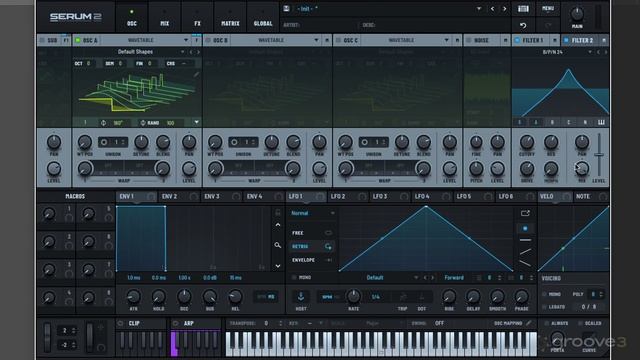
Task: Go to the next preset arrow
Action: click(x=504, y=9)
